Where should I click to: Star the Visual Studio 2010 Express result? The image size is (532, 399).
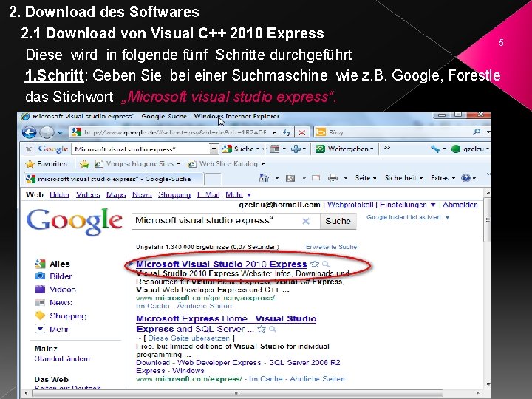pyautogui.click(x=315, y=264)
